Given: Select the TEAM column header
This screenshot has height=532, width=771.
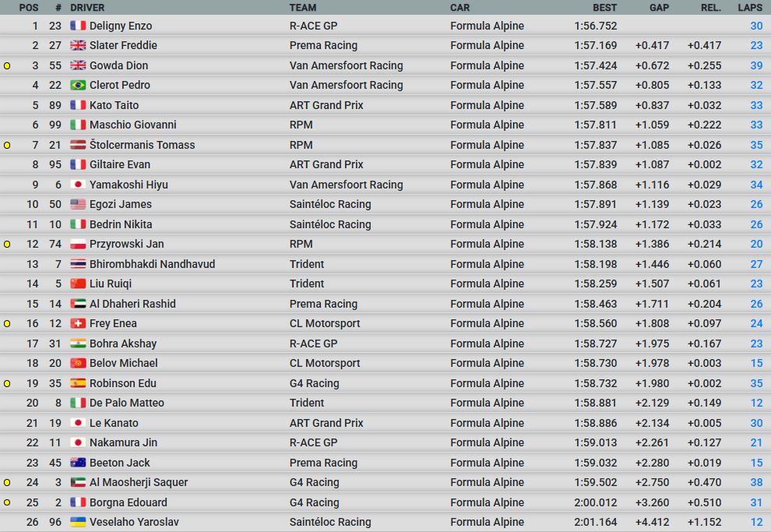Looking at the screenshot, I should 303,7.
